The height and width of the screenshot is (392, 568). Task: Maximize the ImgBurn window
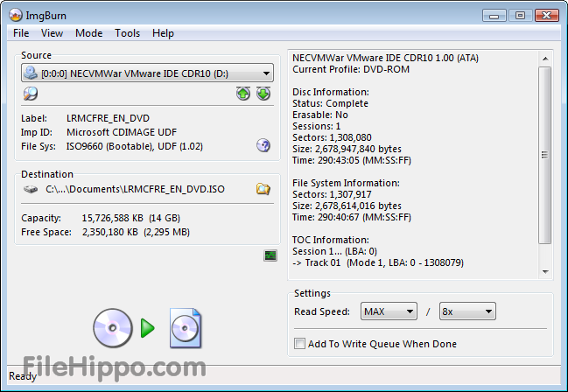(520, 16)
